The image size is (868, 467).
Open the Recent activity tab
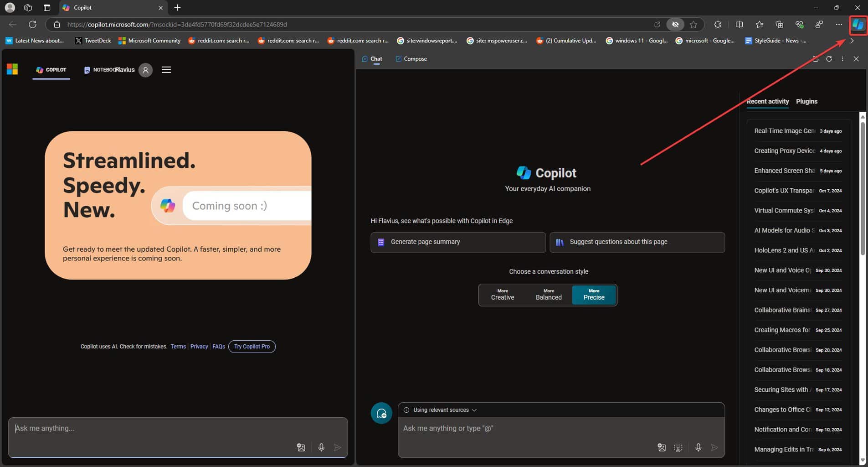tap(768, 101)
